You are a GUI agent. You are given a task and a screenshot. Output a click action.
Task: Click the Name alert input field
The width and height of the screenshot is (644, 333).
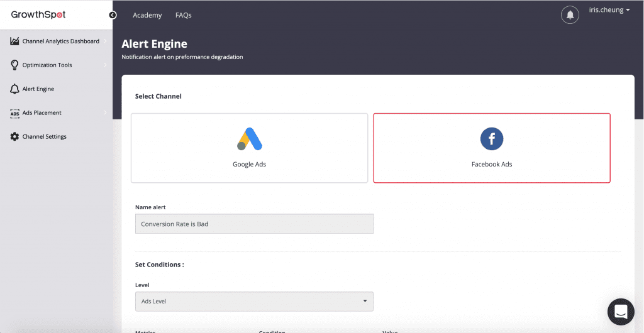(x=254, y=224)
